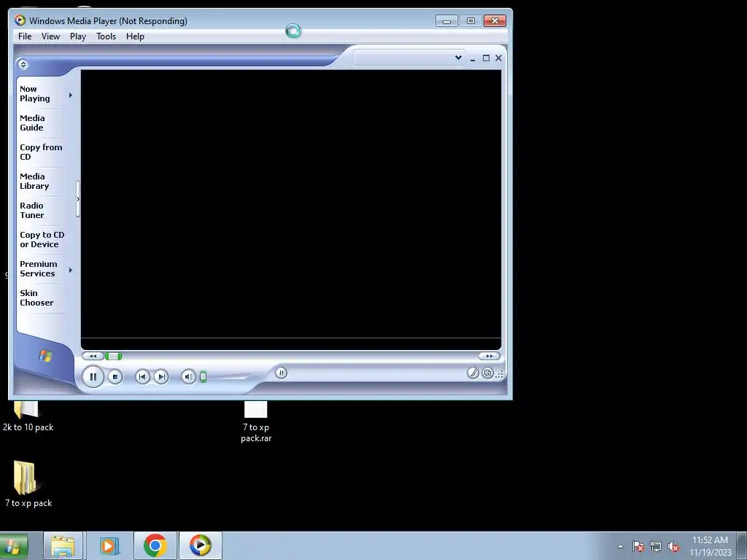This screenshot has width=747, height=560.
Task: Show hidden tray icons arrow
Action: click(620, 546)
